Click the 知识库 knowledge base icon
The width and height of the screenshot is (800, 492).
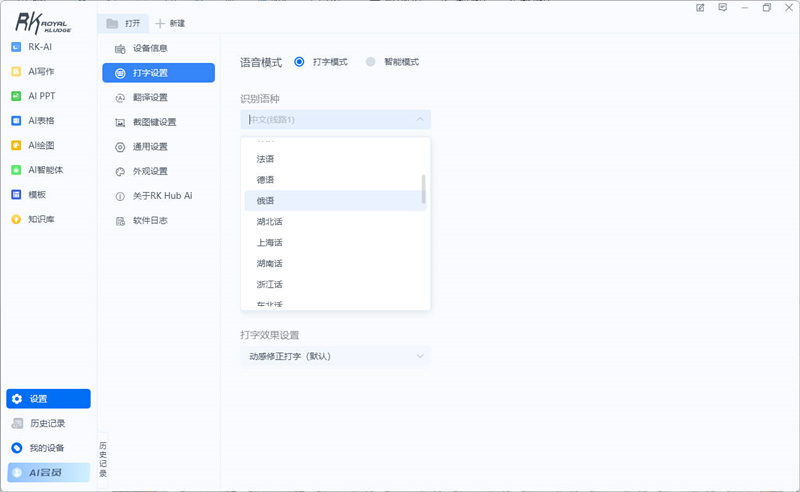(16, 219)
